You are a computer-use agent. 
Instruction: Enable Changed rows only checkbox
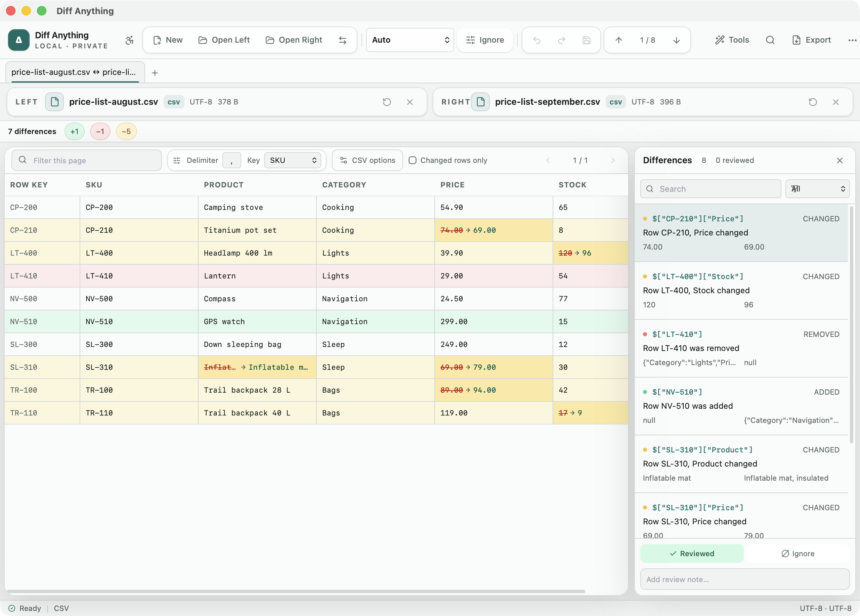click(x=413, y=160)
